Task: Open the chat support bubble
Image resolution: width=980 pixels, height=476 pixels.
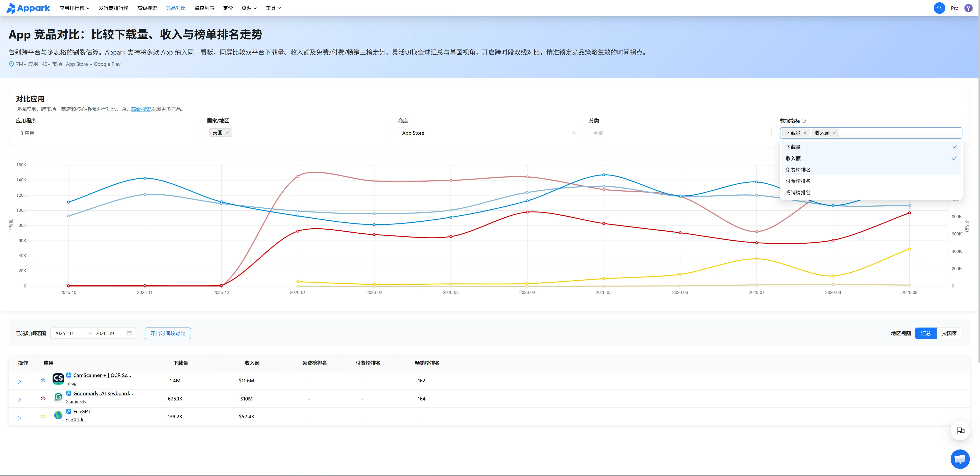Action: (x=960, y=459)
